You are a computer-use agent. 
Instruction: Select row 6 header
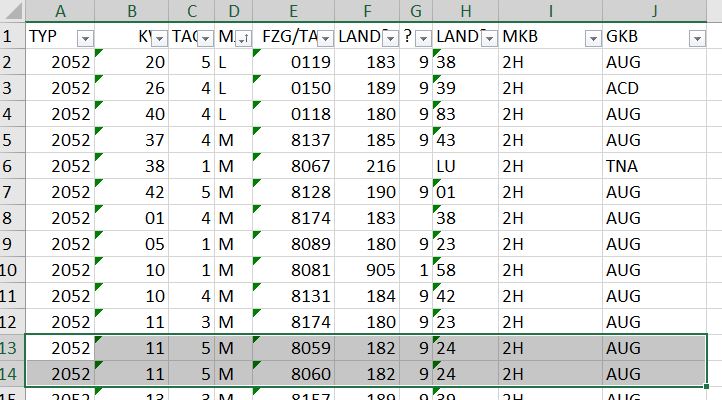(x=12, y=164)
